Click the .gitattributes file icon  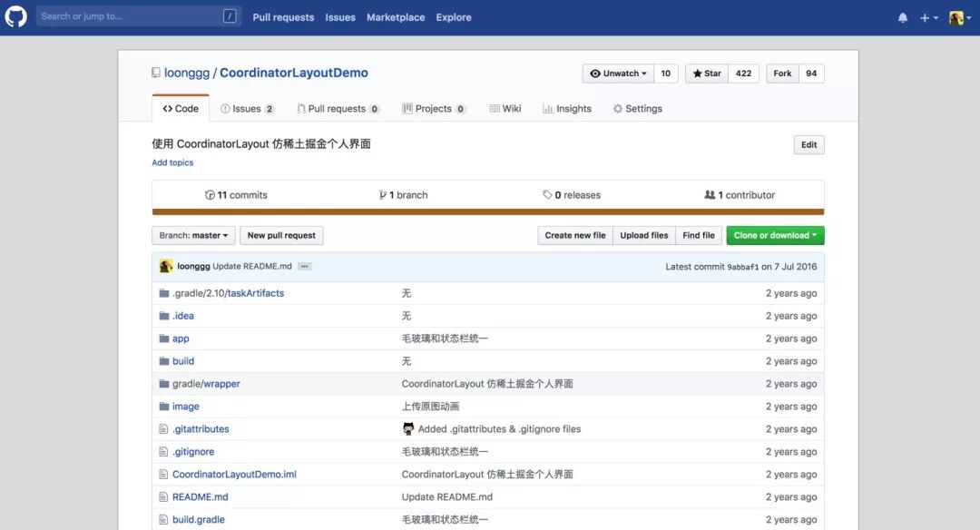click(163, 428)
